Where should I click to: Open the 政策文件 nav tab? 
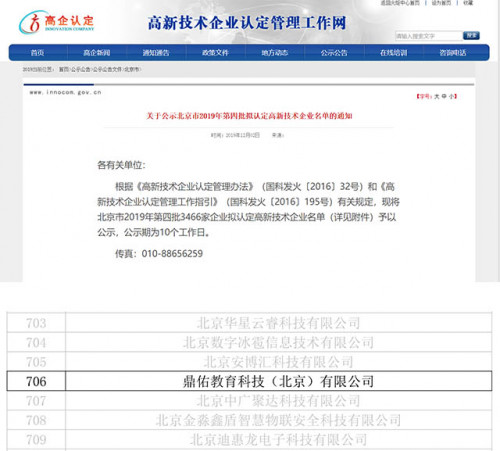coord(215,53)
